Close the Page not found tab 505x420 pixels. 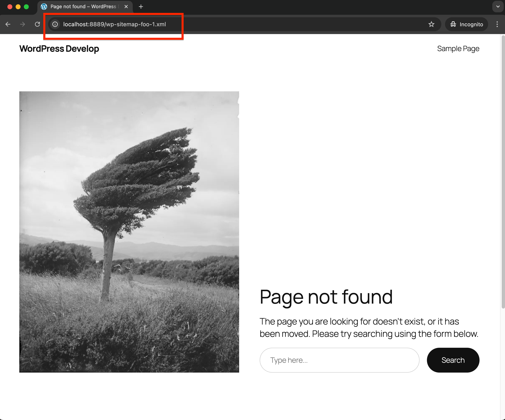126,7
